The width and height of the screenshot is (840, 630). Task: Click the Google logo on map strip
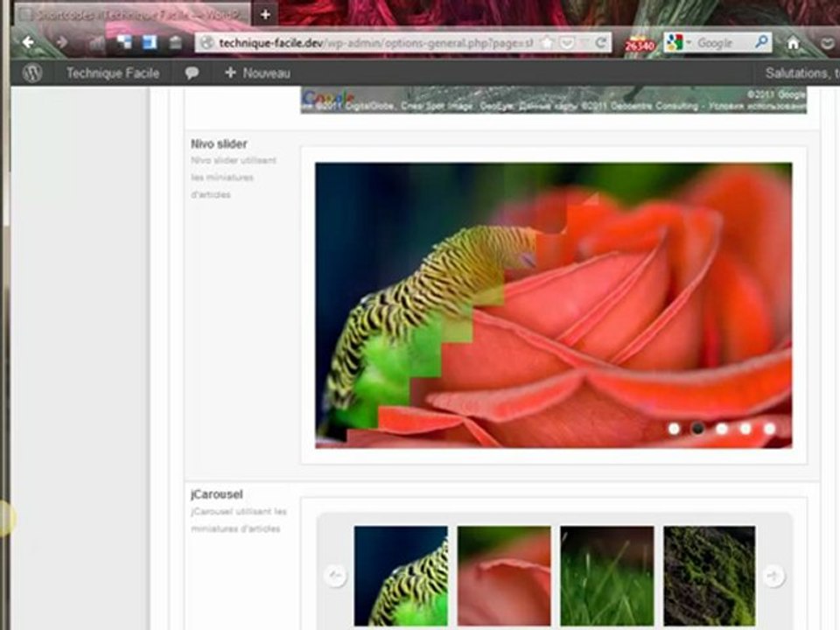[328, 98]
